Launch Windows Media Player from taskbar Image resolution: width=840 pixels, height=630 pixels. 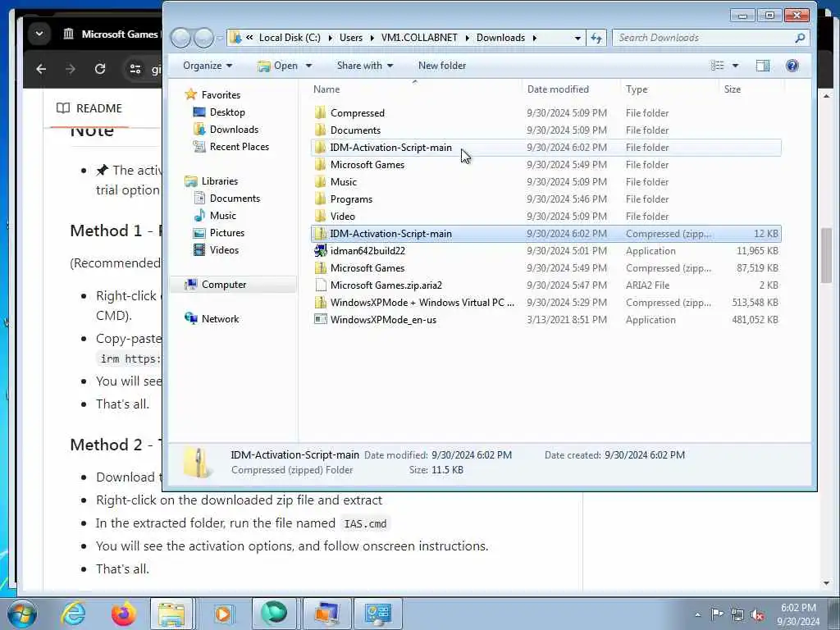[223, 614]
